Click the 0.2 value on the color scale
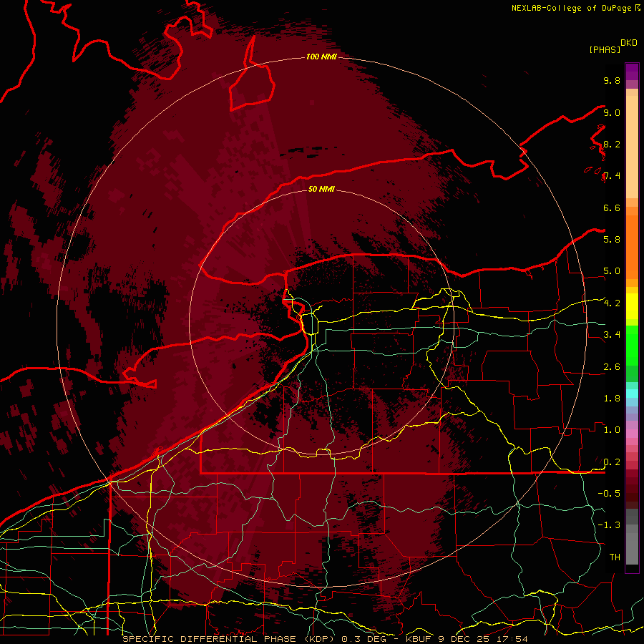 coord(612,462)
